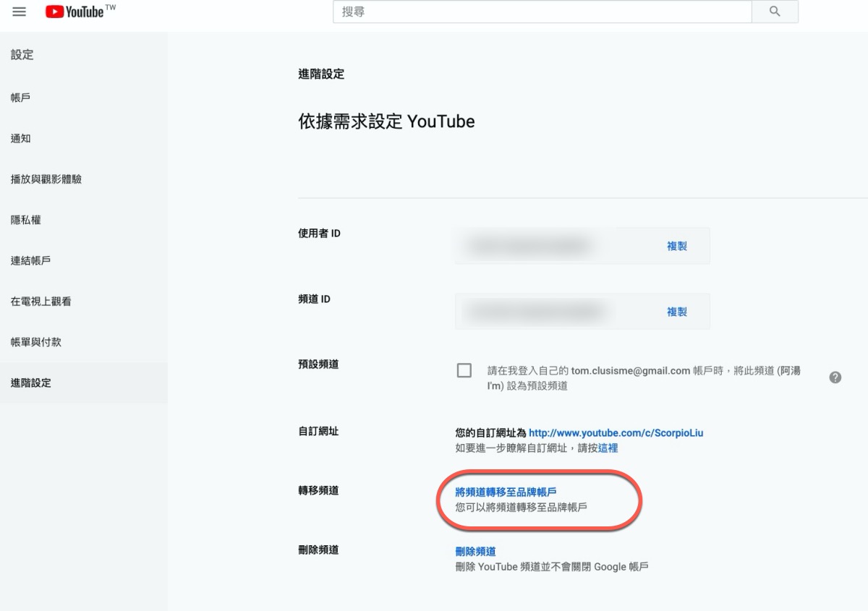This screenshot has height=611, width=868.
Task: Click the 這裡 learn more link
Action: 608,448
